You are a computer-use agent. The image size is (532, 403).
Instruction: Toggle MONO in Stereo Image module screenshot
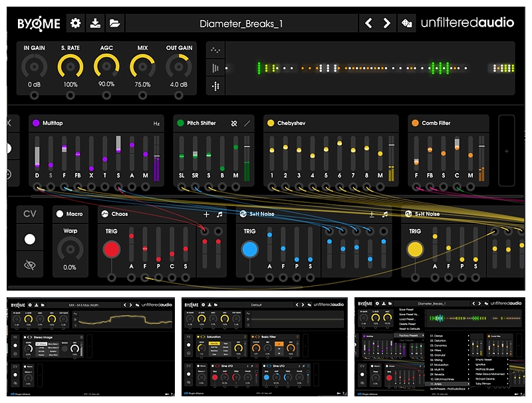point(65,348)
